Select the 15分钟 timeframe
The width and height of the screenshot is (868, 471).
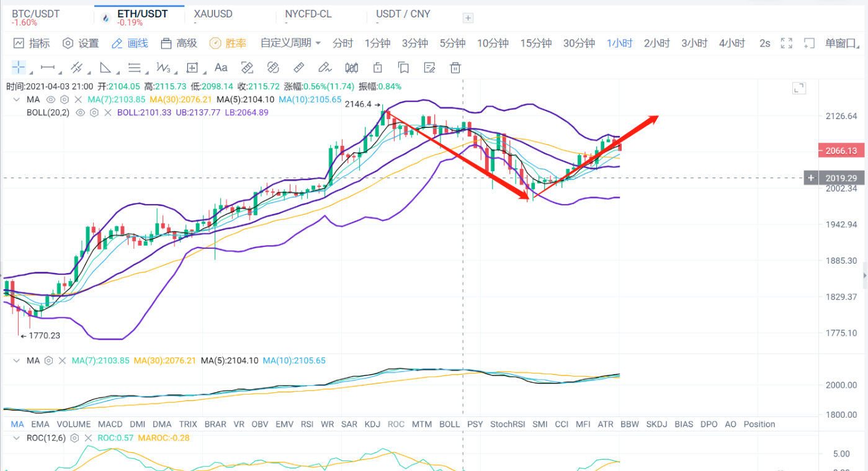click(536, 43)
